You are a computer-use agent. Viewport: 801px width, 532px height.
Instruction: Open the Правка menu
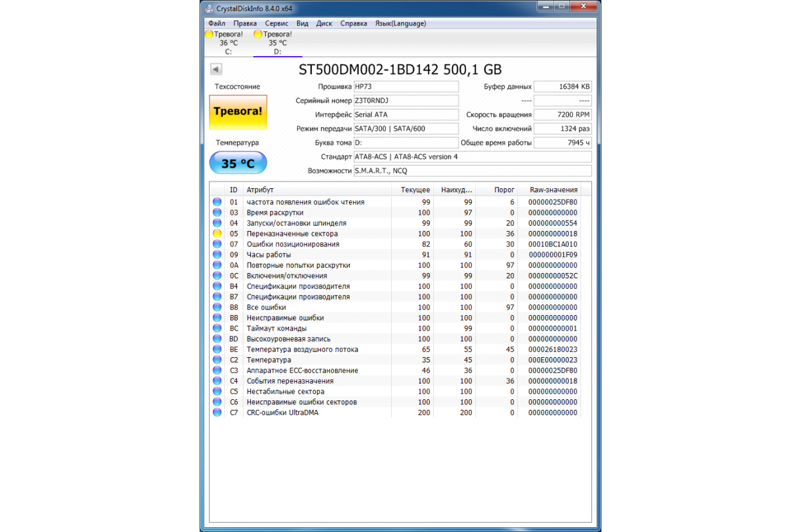pos(245,23)
